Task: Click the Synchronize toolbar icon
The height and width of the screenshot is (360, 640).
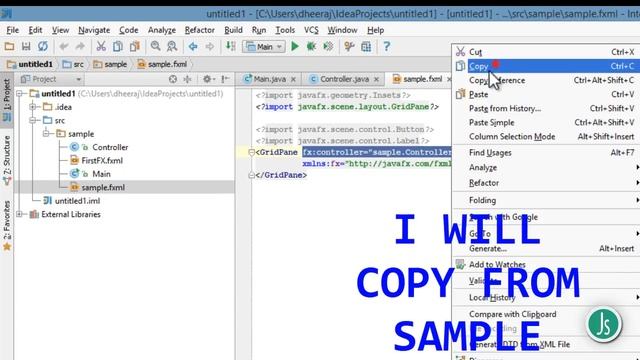Action: pyautogui.click(x=42, y=47)
